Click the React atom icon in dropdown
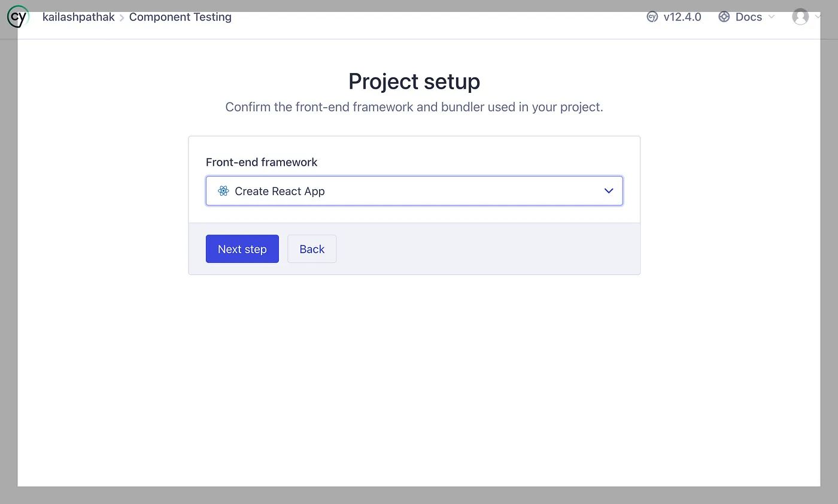The height and width of the screenshot is (504, 838). 223,191
